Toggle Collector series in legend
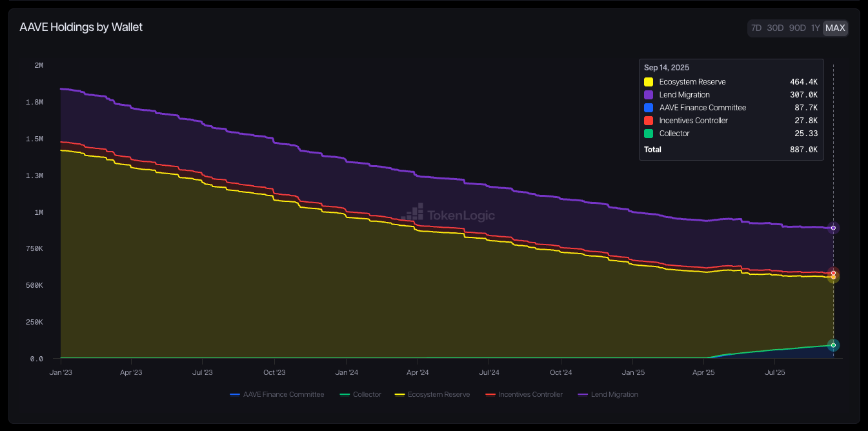Screen dimensions: 868x431 click(x=360, y=394)
